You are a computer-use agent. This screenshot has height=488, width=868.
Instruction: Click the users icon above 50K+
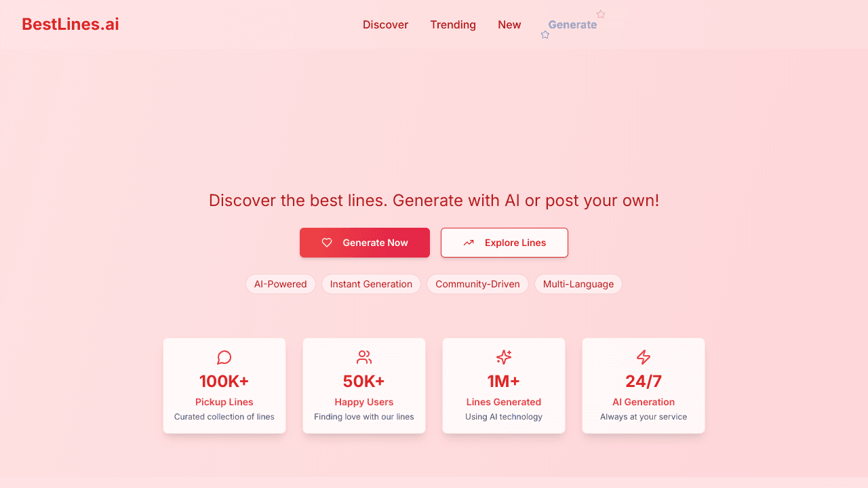point(364,357)
